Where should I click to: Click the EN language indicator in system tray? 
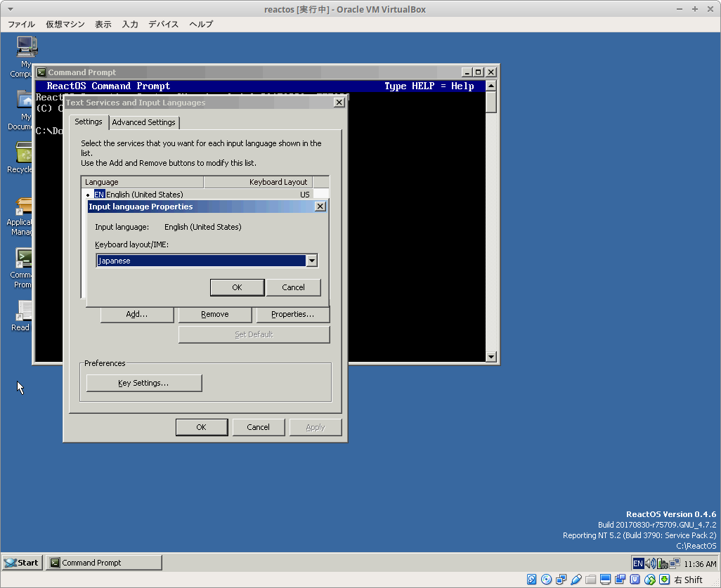click(637, 563)
